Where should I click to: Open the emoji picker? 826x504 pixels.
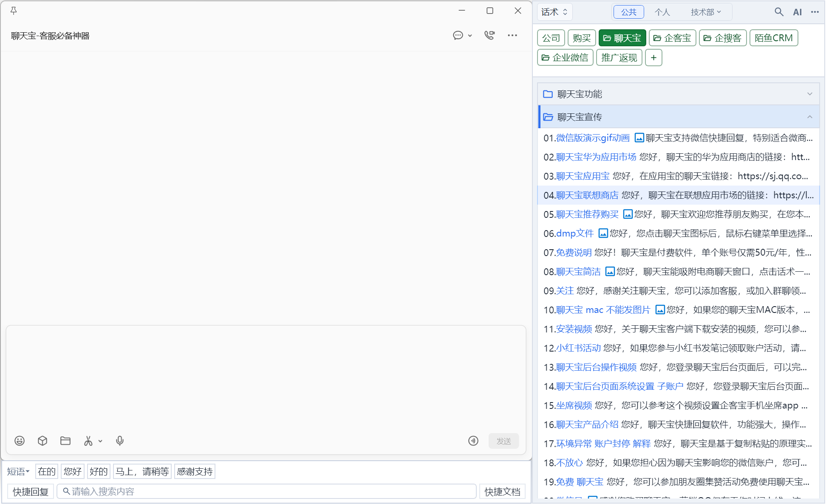(x=20, y=441)
